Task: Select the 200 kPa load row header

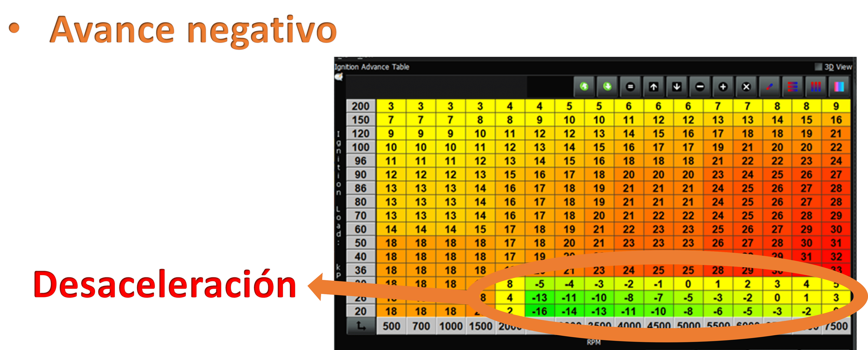Action: click(x=361, y=106)
